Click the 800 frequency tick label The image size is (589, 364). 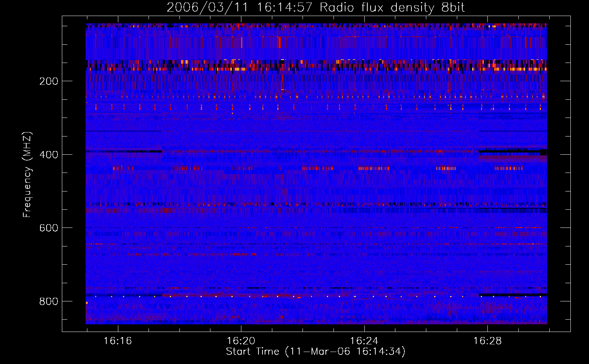(x=49, y=301)
